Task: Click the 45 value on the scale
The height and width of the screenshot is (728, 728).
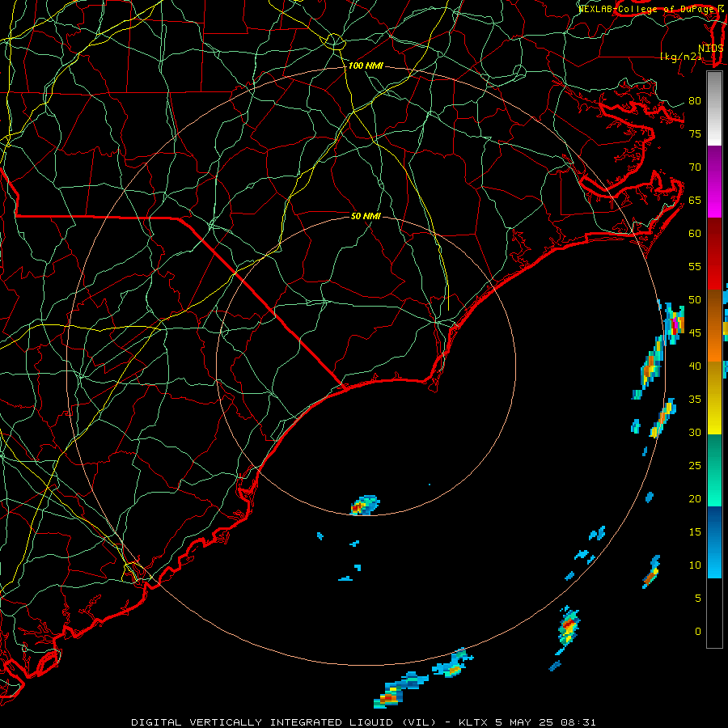Action: pos(695,333)
